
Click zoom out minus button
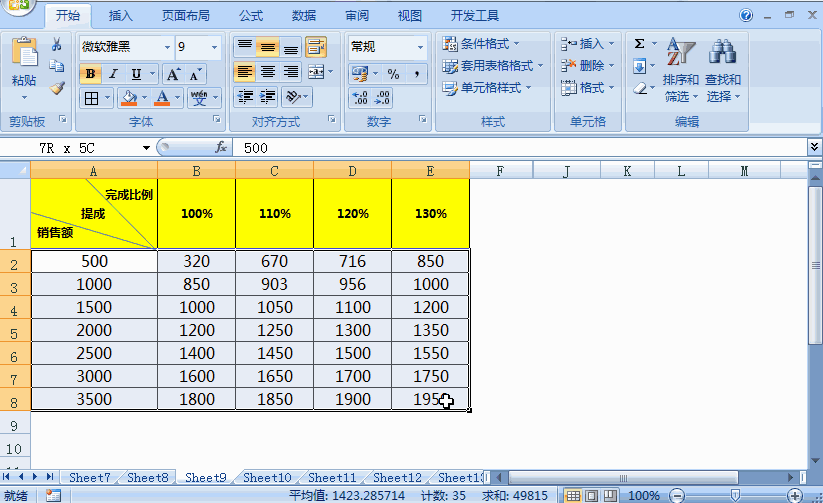[x=678, y=496]
